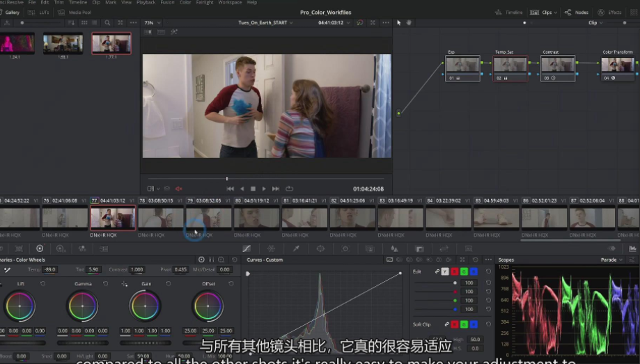Select the arrow pointer tool above nodes
Screen dimensions: 640x364
[399, 23]
